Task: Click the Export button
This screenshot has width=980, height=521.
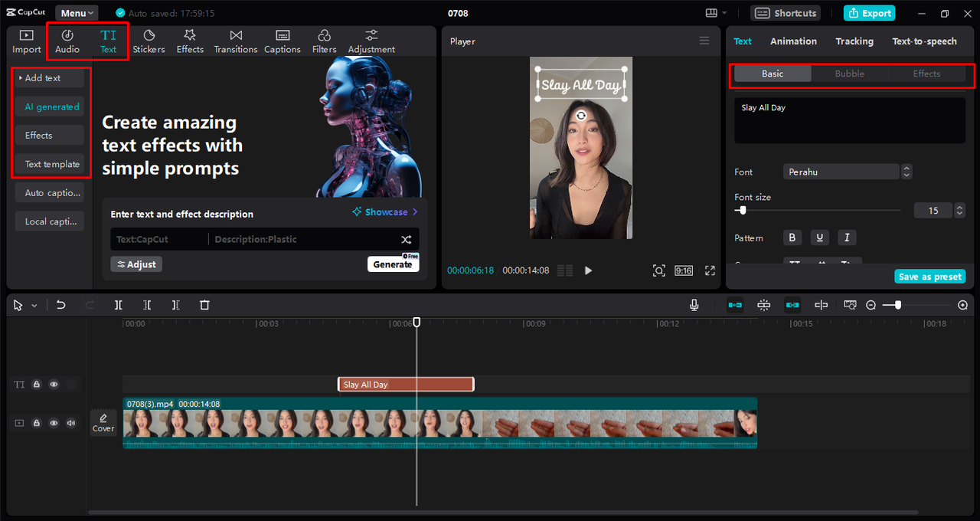Action: [870, 13]
